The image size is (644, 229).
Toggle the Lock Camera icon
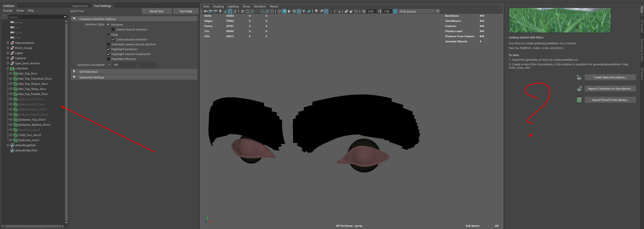[210, 11]
